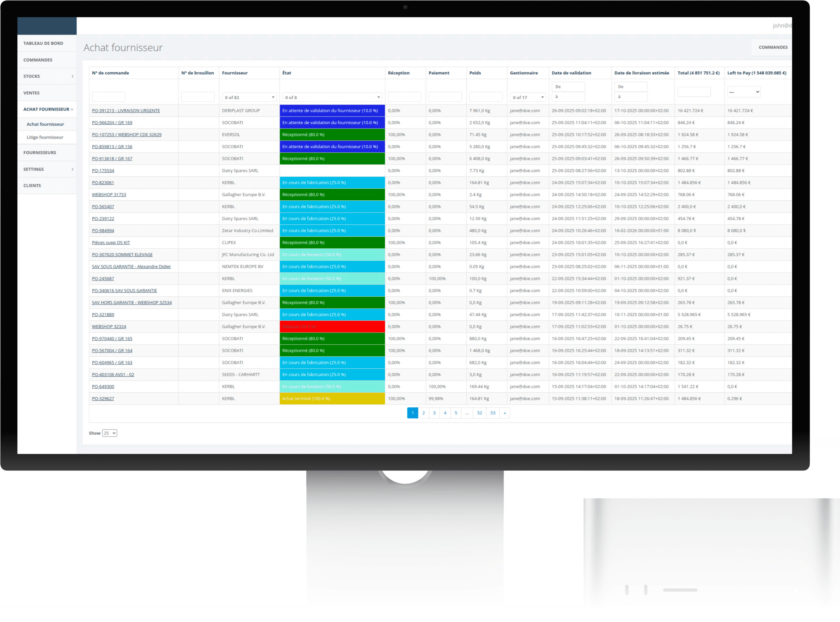Click the Date de validation 'De' field
This screenshot has height=622, width=840.
(568, 87)
